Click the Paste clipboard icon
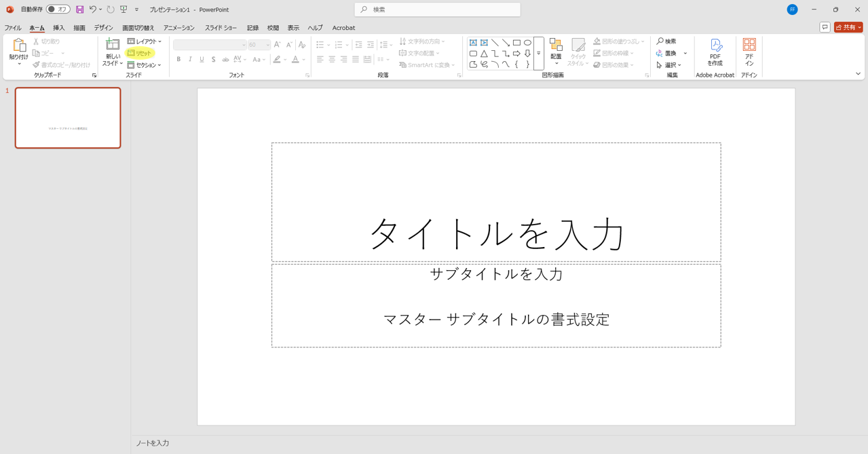Screen dimensions: 868x454 point(18,45)
